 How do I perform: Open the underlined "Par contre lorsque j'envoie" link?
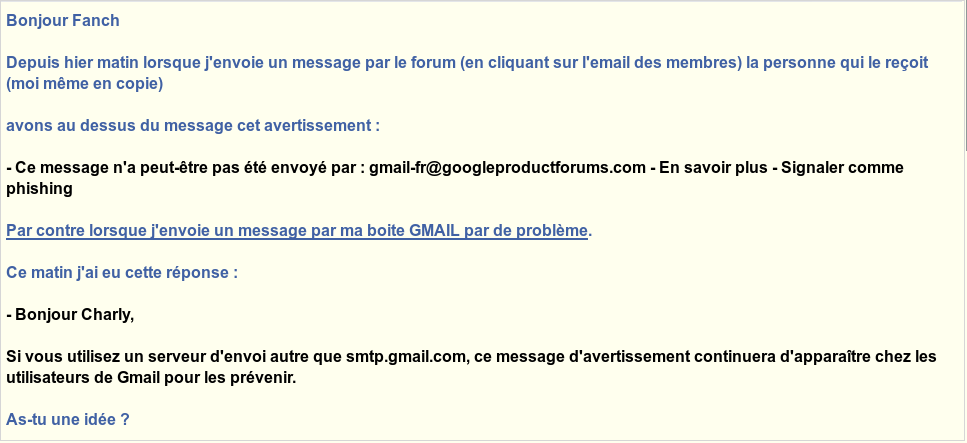(297, 231)
